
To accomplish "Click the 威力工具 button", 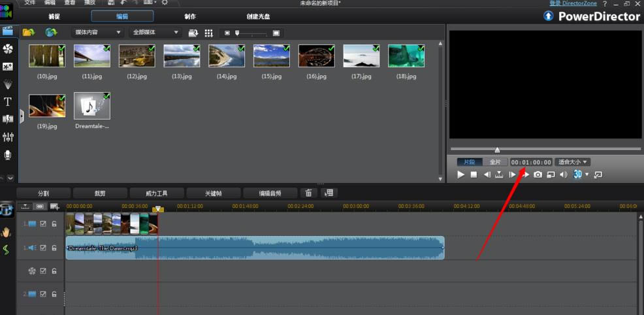I will (157, 193).
